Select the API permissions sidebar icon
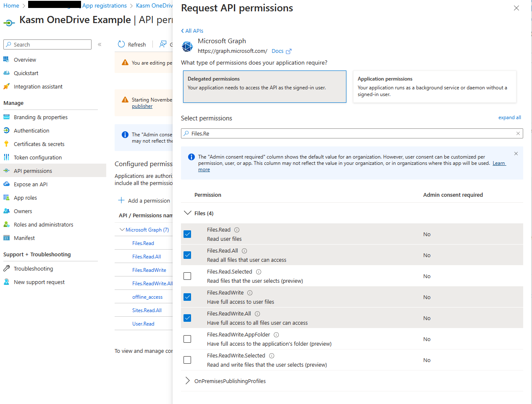Viewport: 532px width, 404px height. coord(7,170)
